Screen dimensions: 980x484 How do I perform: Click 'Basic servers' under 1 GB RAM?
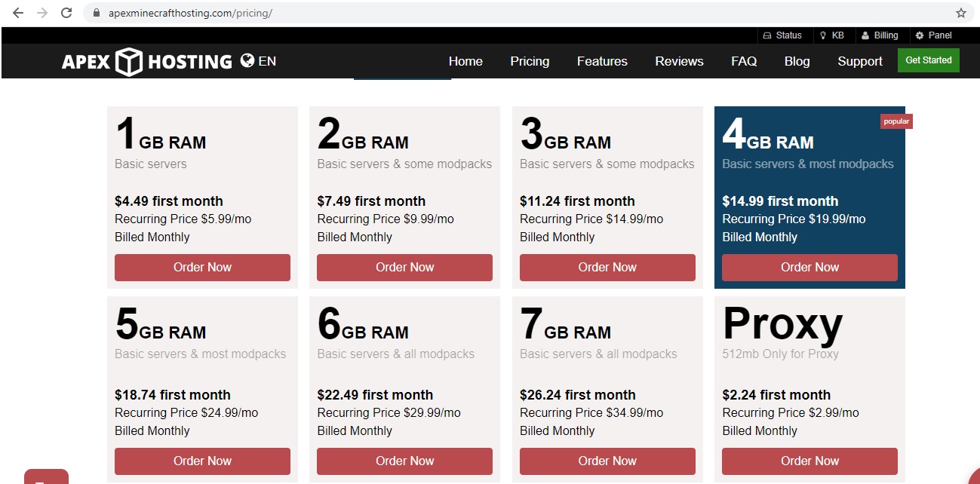pyautogui.click(x=151, y=164)
